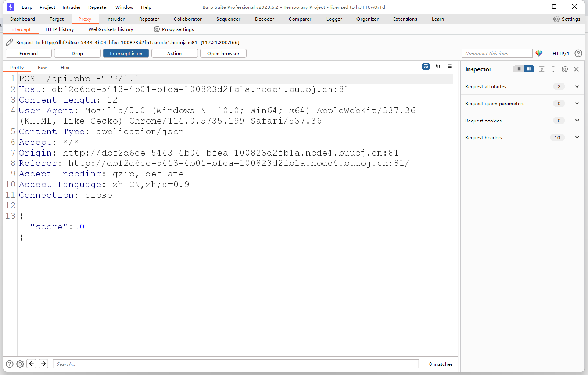The height and width of the screenshot is (375, 588).
Task: Select the Proxy tab
Action: (85, 19)
